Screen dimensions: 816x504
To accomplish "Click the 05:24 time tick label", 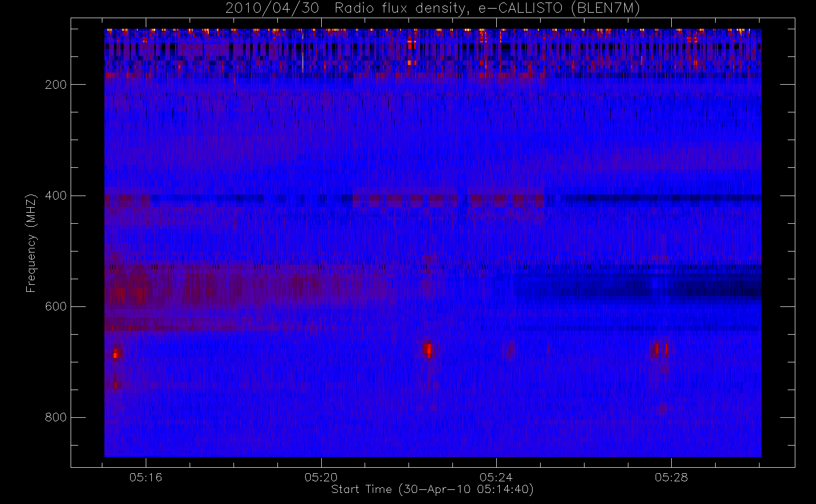I will [496, 477].
